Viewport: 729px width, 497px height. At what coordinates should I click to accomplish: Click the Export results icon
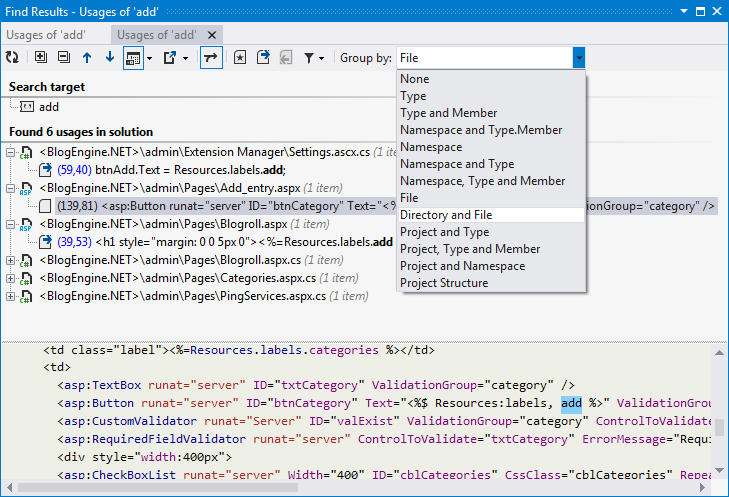[x=170, y=59]
